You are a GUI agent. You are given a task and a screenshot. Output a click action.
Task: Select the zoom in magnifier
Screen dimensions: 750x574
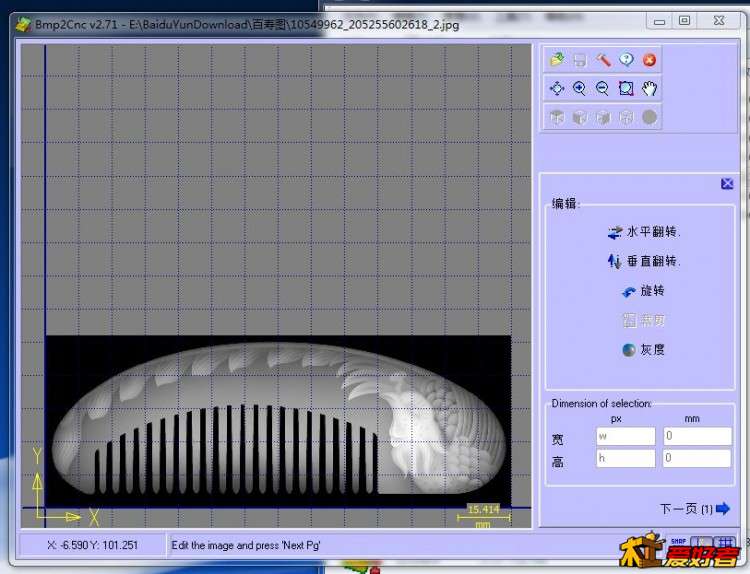coord(580,89)
